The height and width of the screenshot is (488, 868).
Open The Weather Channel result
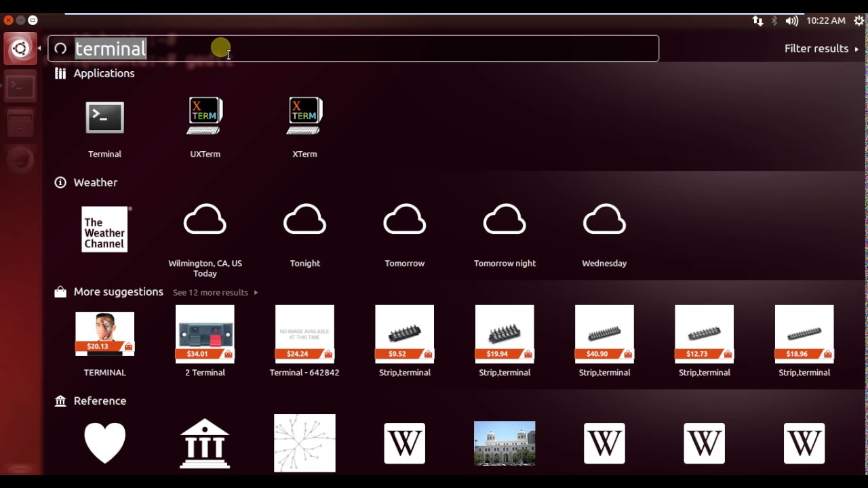[x=104, y=229]
